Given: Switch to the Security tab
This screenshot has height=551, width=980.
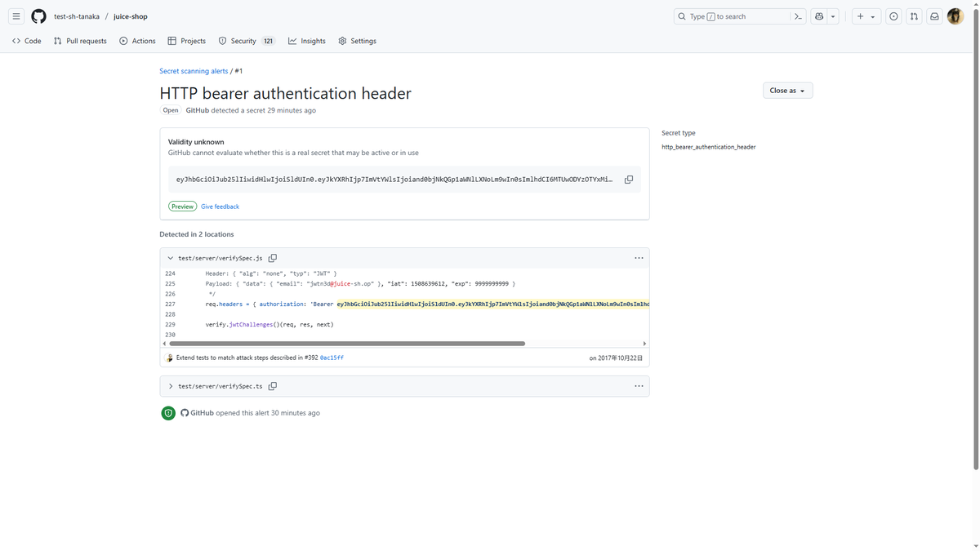Looking at the screenshot, I should [x=247, y=41].
